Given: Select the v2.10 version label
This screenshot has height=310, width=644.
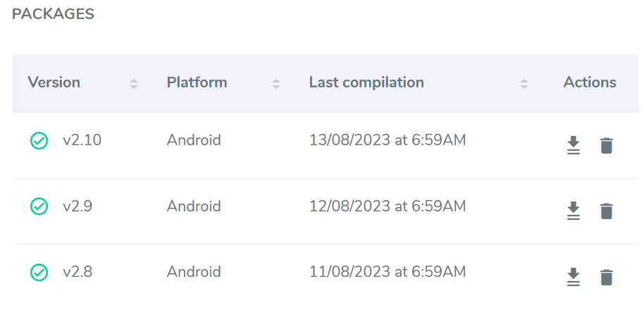Looking at the screenshot, I should coord(82,140).
